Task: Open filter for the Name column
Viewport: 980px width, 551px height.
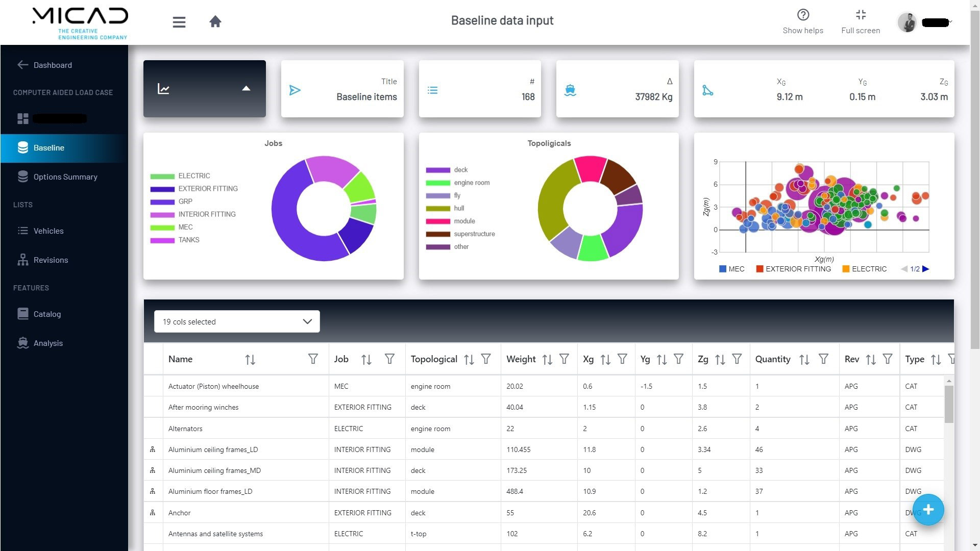Action: point(313,359)
